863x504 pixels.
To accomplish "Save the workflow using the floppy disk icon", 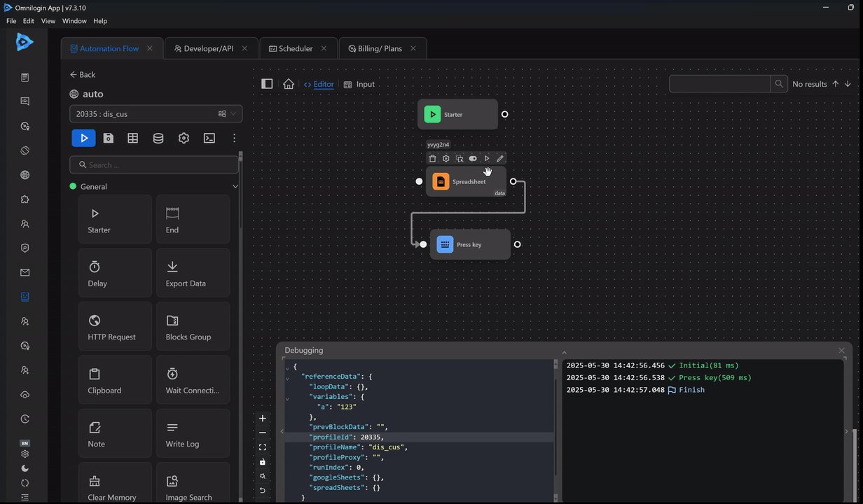I will [109, 138].
